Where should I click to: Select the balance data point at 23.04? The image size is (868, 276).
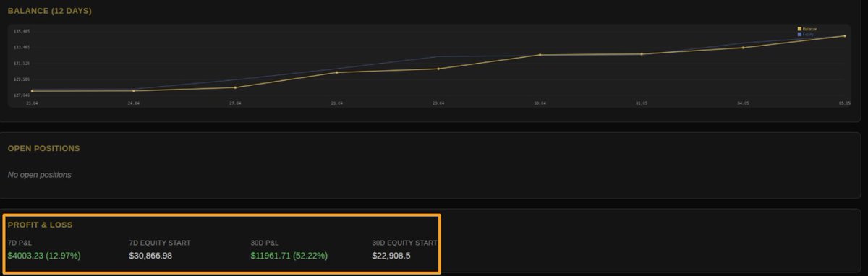(x=33, y=91)
